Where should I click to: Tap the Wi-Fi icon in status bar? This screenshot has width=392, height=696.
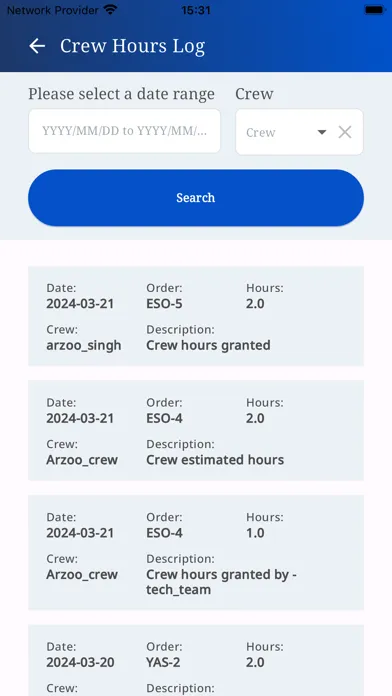pos(110,10)
